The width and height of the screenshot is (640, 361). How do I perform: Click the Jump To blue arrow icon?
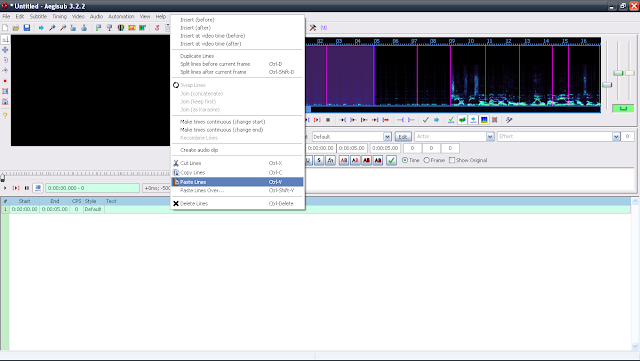tap(41, 28)
